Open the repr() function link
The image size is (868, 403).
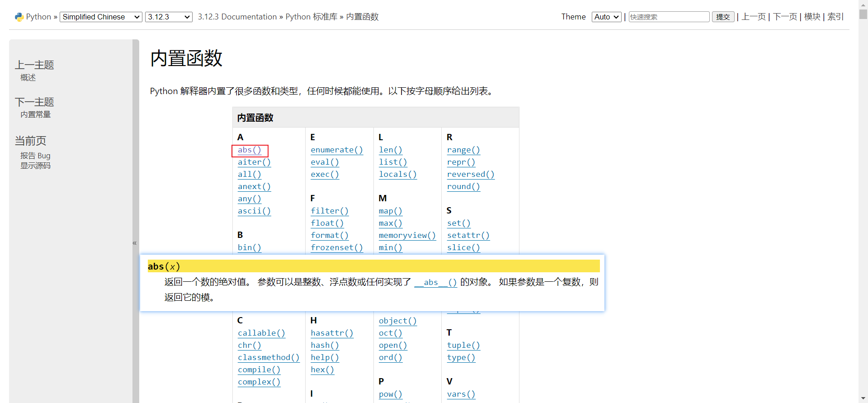coord(461,162)
